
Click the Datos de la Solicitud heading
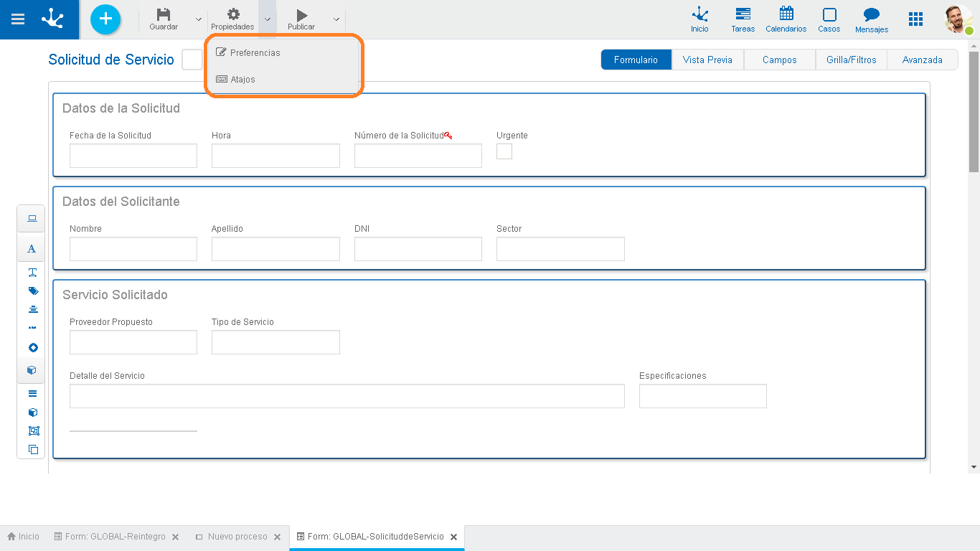121,108
